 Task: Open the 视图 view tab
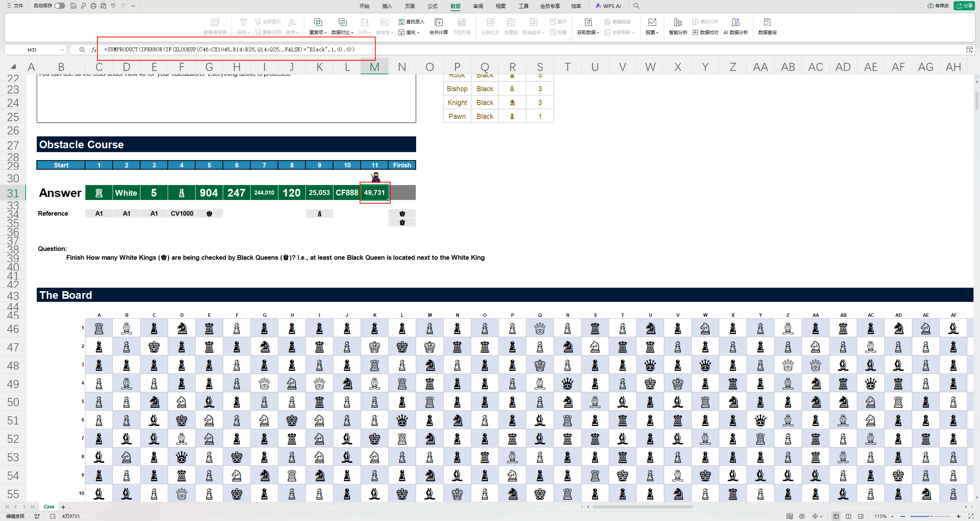[500, 6]
